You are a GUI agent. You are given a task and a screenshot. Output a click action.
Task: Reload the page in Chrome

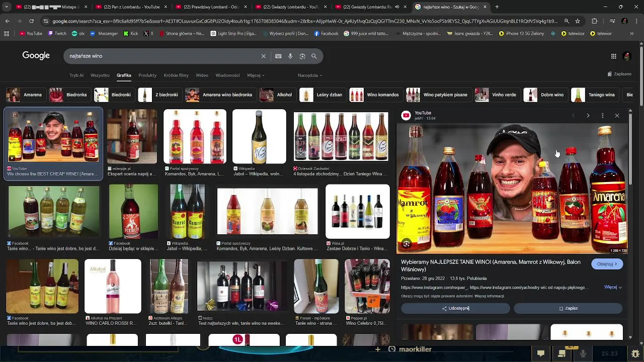click(31, 21)
